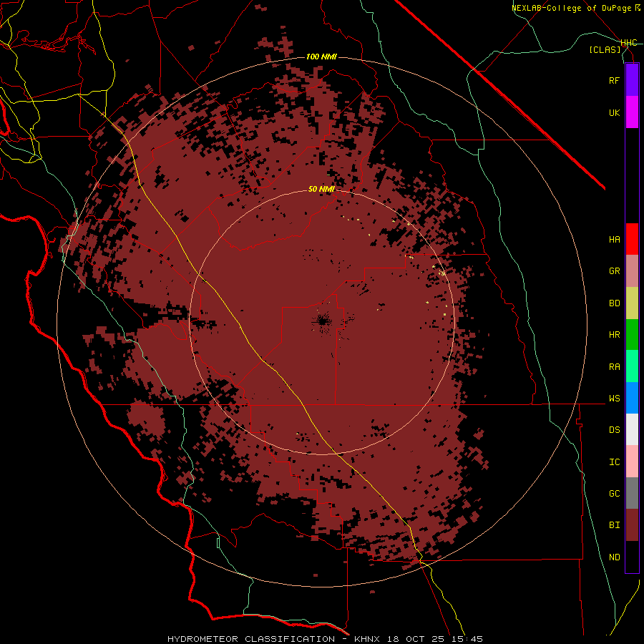Click the red HA legend swatch

point(632,239)
